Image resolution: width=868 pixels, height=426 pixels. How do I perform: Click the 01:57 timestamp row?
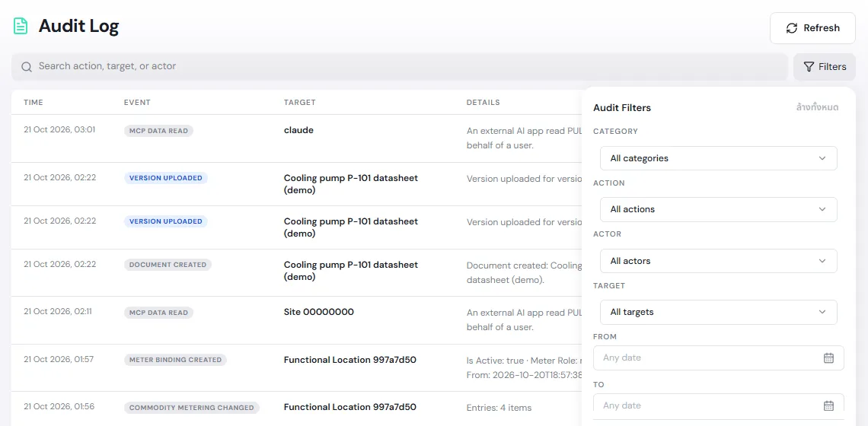pos(59,359)
